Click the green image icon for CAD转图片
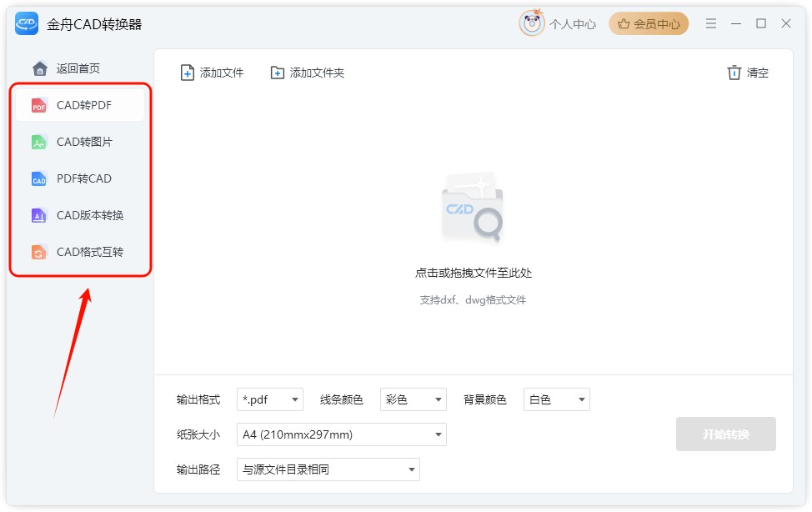812x512 pixels. pyautogui.click(x=39, y=143)
